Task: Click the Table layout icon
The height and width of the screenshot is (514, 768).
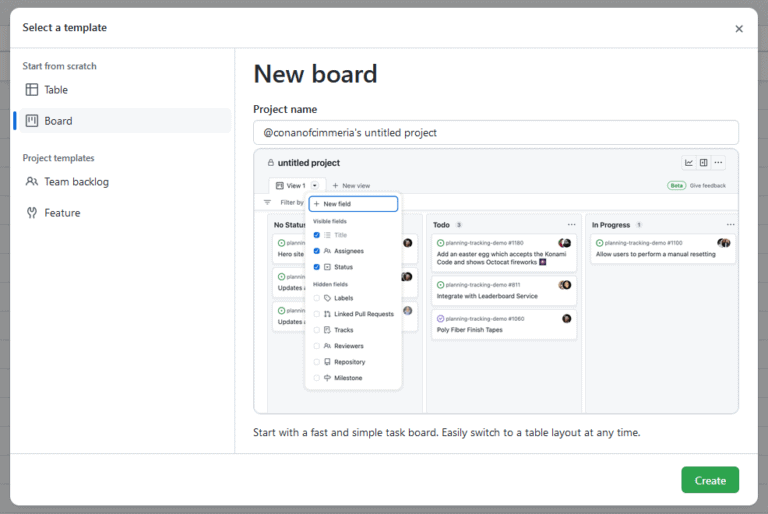Action: coord(32,90)
